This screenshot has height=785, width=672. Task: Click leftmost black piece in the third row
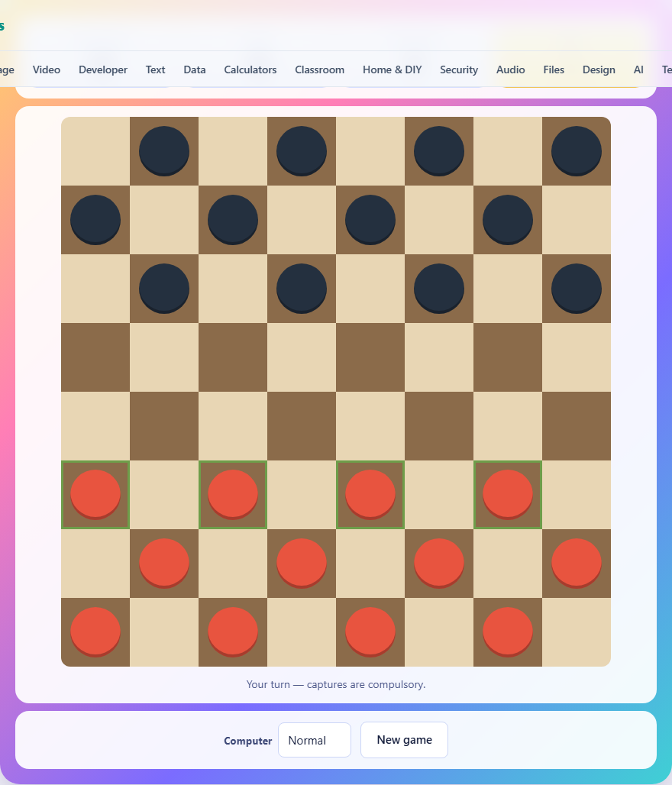(164, 288)
